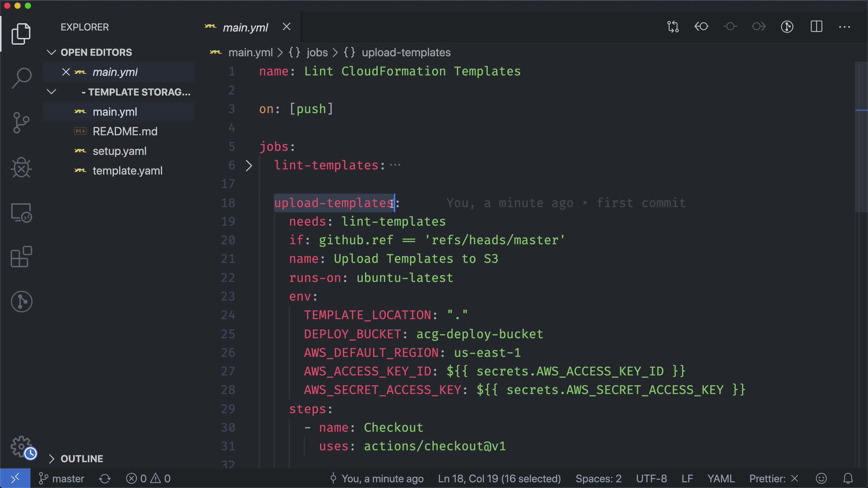868x488 pixels.
Task: Click the compare changes icon in editor toolbar
Action: (x=673, y=27)
